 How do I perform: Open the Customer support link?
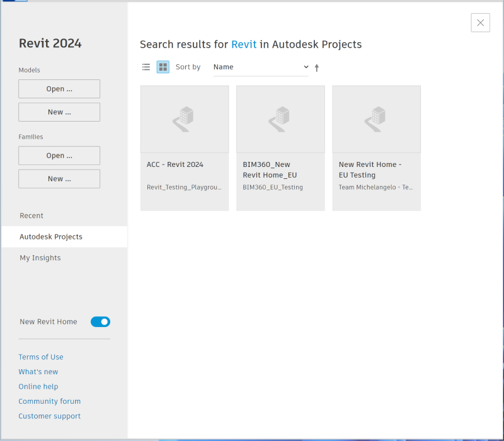coord(50,416)
